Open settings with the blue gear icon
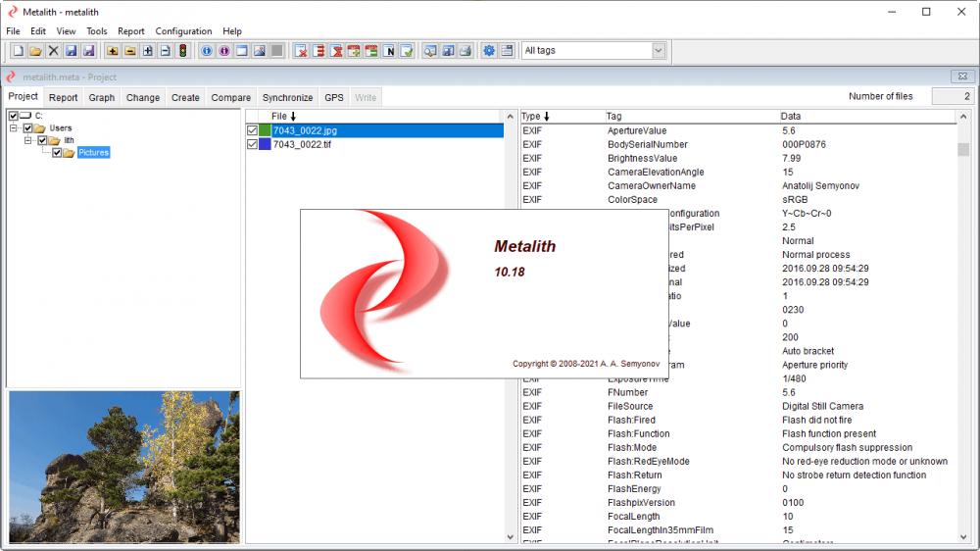This screenshot has width=980, height=551. point(489,51)
